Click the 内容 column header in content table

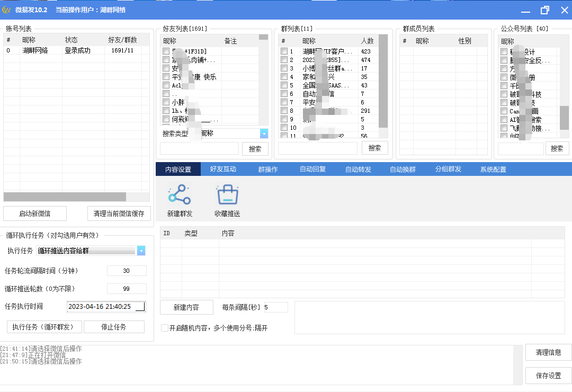(x=228, y=233)
